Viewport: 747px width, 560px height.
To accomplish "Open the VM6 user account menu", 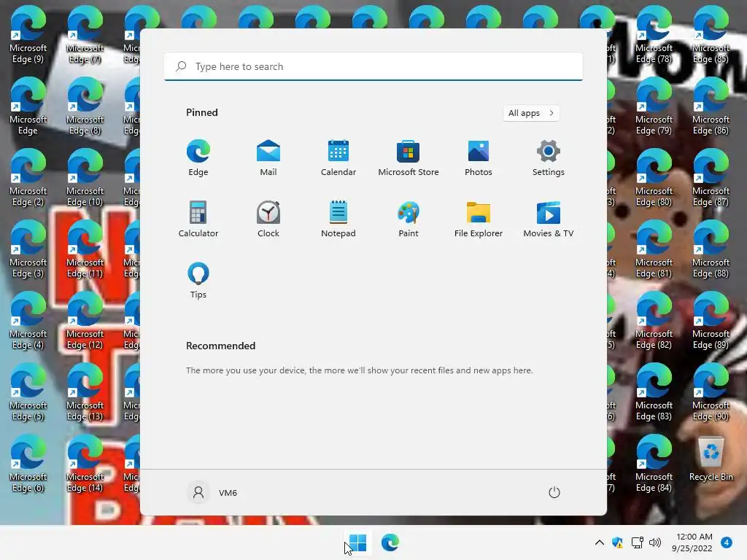I will pos(212,492).
